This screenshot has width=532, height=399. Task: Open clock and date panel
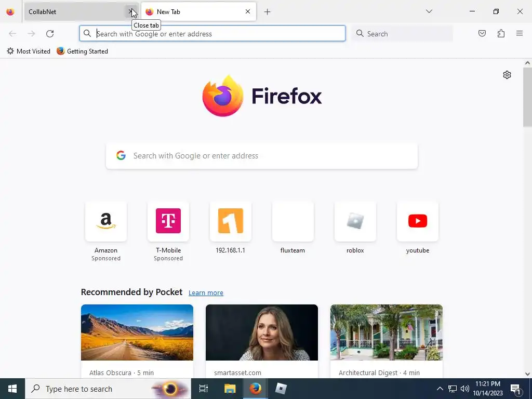pyautogui.click(x=488, y=389)
